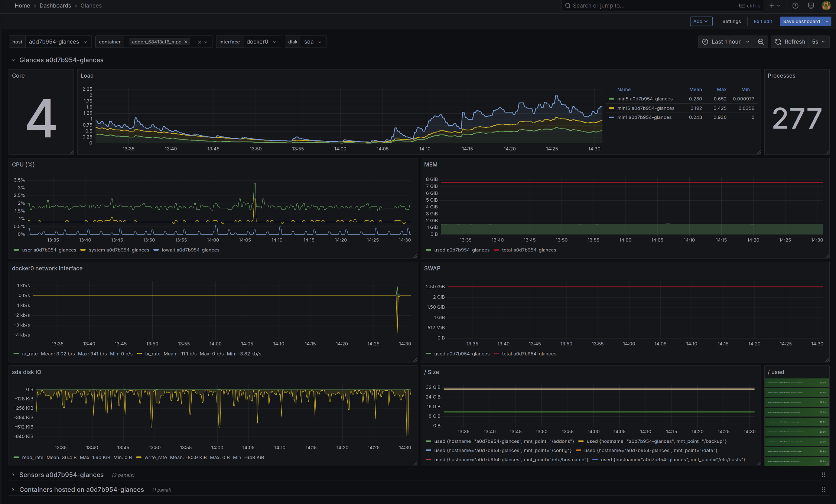Go to Home breadcrumb
The width and height of the screenshot is (836, 504).
(22, 6)
